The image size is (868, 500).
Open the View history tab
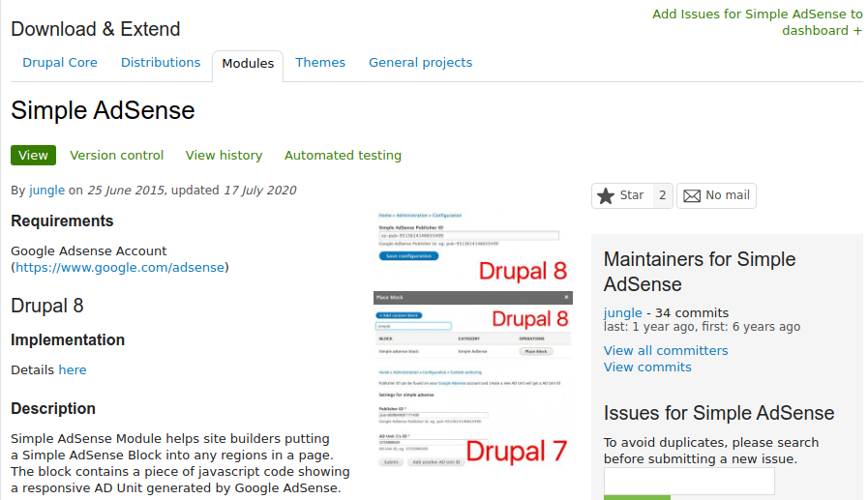[224, 156]
